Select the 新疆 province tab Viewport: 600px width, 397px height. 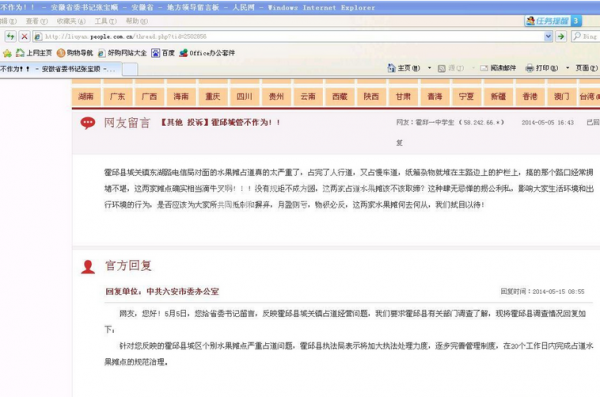499,96
